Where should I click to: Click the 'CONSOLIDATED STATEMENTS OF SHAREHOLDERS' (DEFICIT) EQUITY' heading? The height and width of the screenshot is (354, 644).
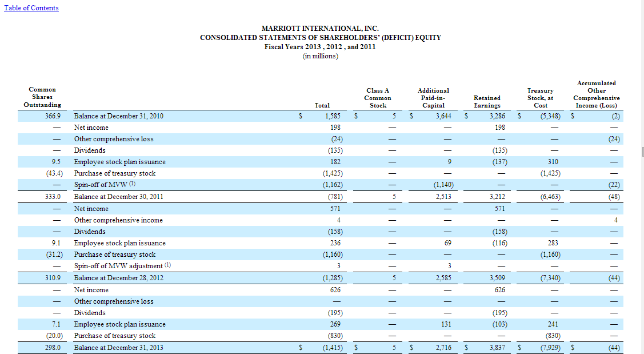pos(321,37)
